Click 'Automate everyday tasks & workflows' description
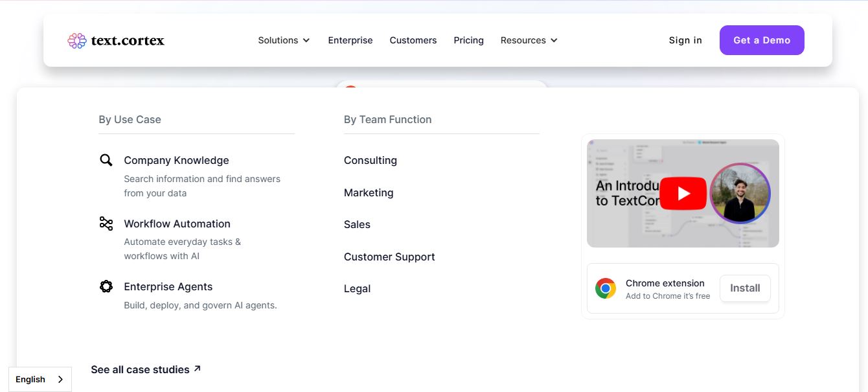Viewport: 868px width, 392px height. click(182, 249)
